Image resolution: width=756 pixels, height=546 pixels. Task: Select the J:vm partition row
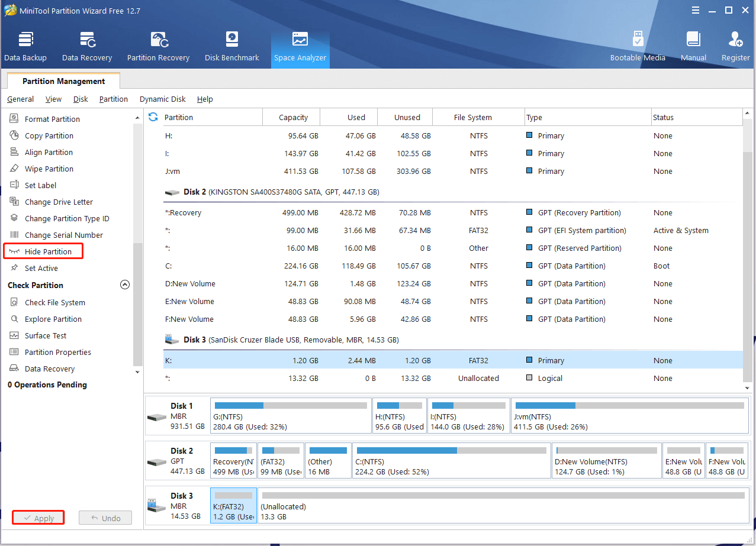point(453,171)
